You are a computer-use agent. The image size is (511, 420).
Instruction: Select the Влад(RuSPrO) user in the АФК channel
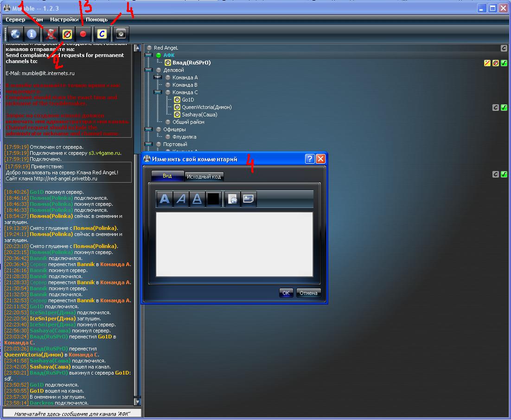click(192, 63)
